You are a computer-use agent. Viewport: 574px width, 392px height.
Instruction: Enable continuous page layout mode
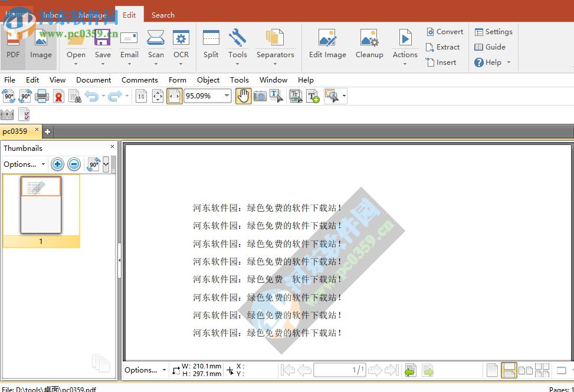pos(509,370)
